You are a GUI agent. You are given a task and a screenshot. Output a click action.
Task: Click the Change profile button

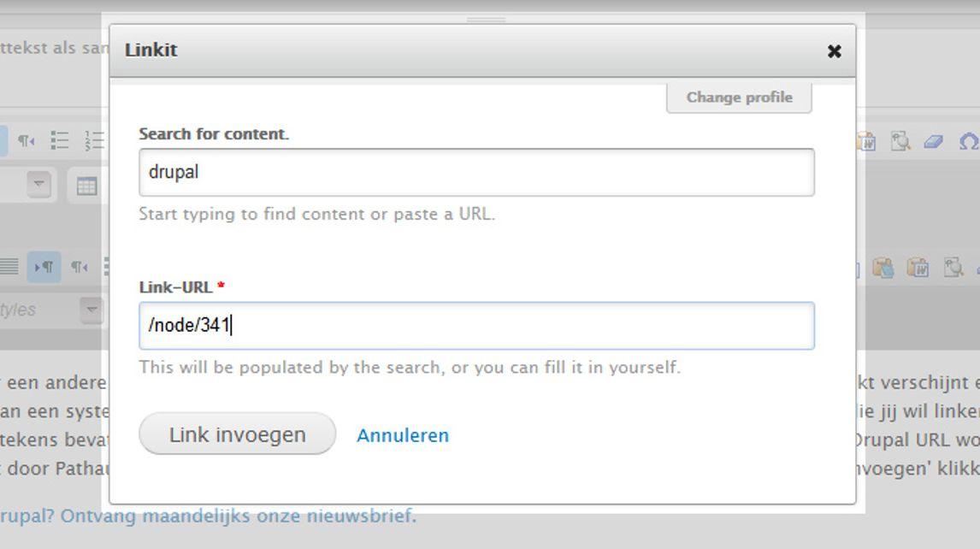coord(740,97)
